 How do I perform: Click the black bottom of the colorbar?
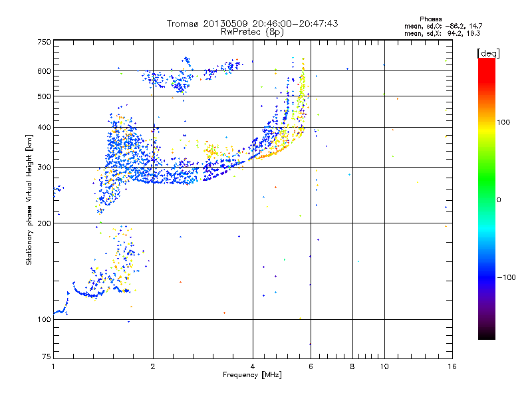487,334
